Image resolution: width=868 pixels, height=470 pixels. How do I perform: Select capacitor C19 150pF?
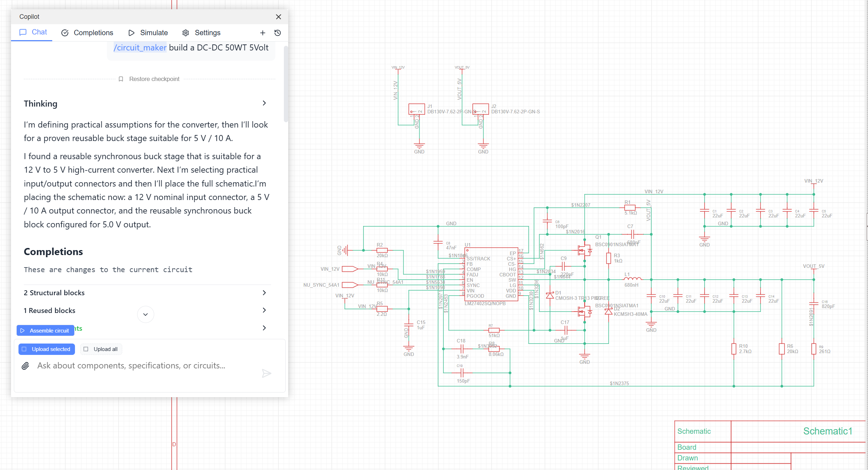click(x=461, y=373)
